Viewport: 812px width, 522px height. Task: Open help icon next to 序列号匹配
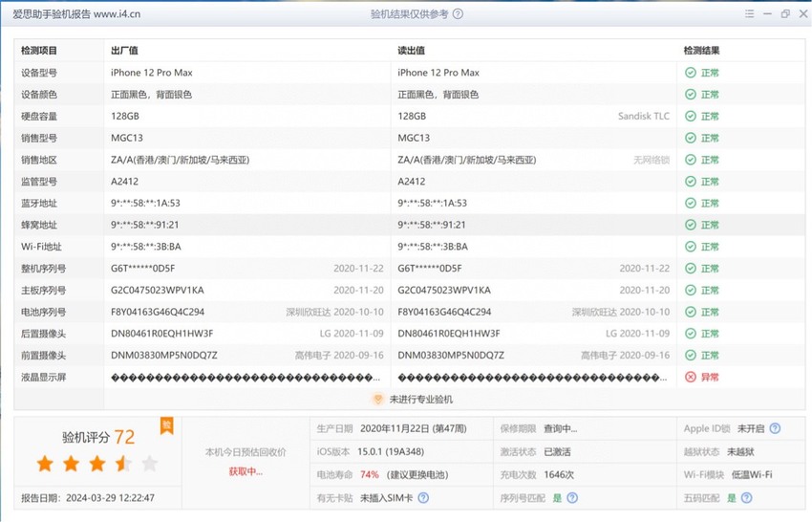coord(572,498)
